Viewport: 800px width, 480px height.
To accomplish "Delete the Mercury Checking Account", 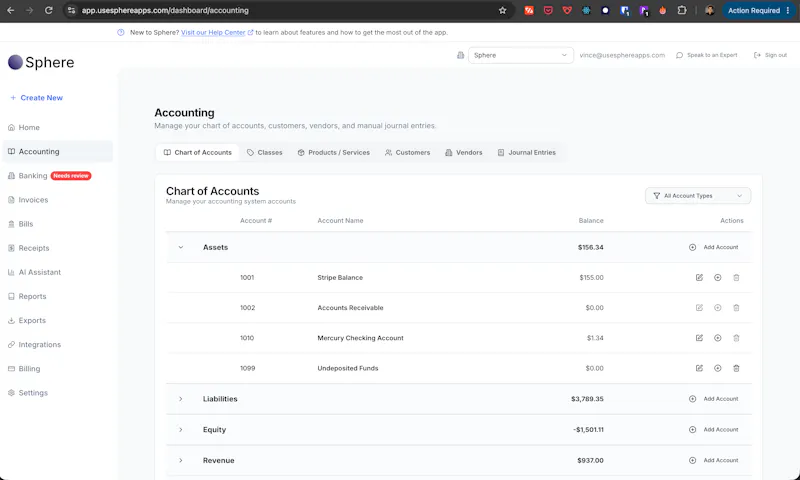I will tap(736, 338).
